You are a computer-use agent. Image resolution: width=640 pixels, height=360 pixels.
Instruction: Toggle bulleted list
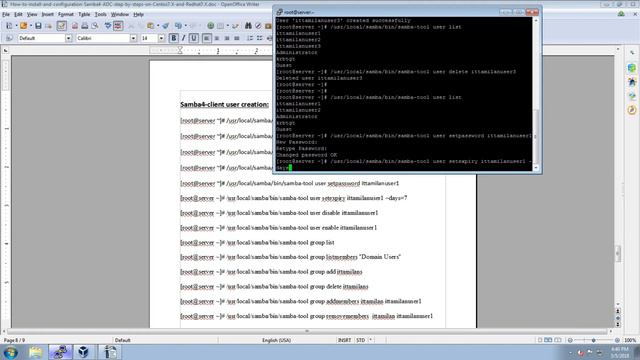coord(260,38)
